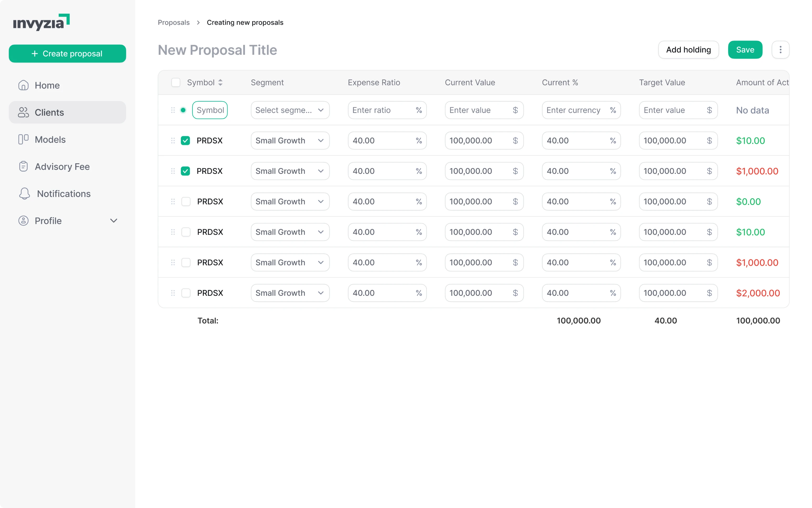Uncheck the first PRDSX row checkbox

[x=185, y=140]
